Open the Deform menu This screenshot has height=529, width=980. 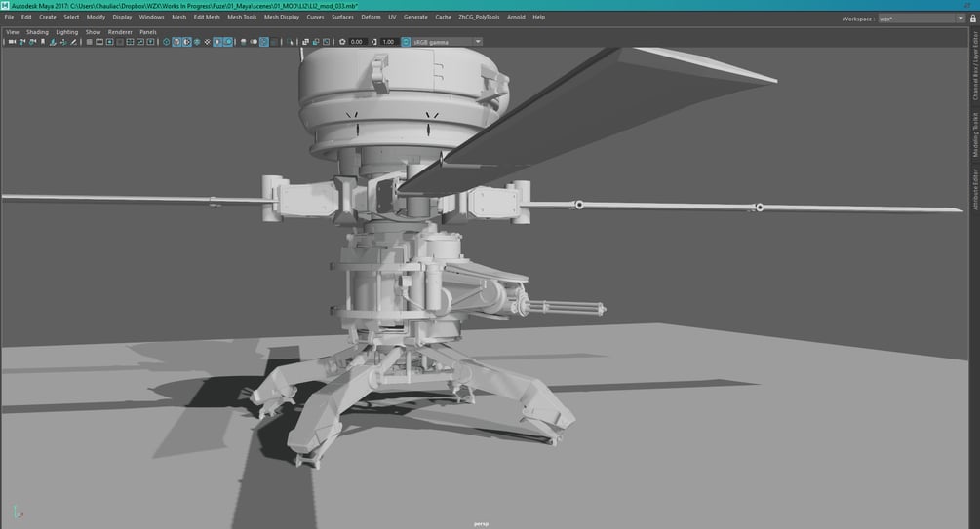click(x=371, y=17)
